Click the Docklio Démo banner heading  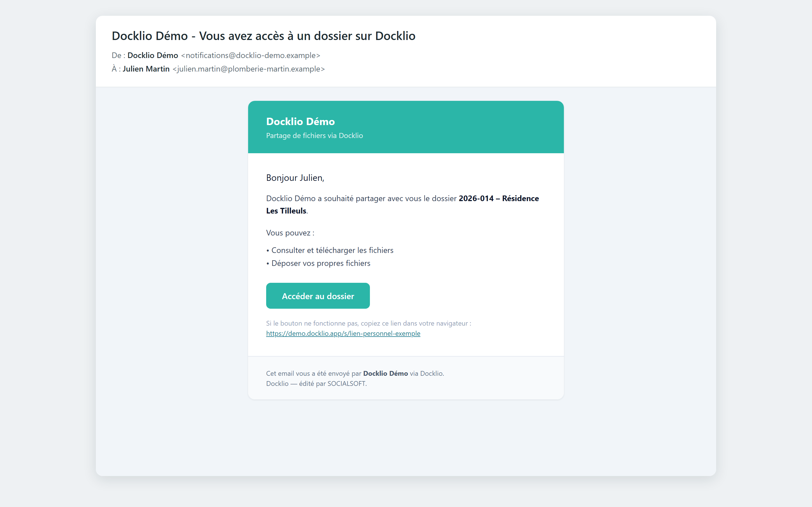pyautogui.click(x=300, y=121)
